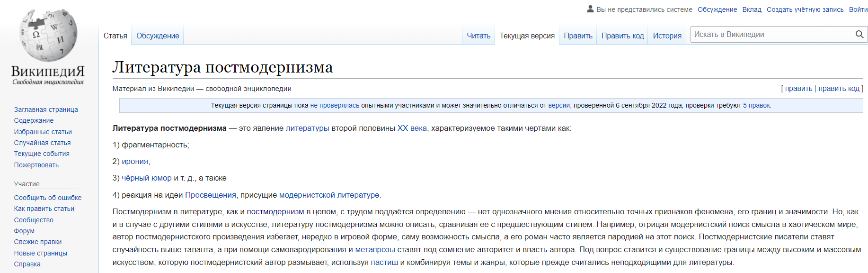This screenshot has width=868, height=273.
Task: Click 'Пожертвовать' in the sidebar
Action: (36, 165)
